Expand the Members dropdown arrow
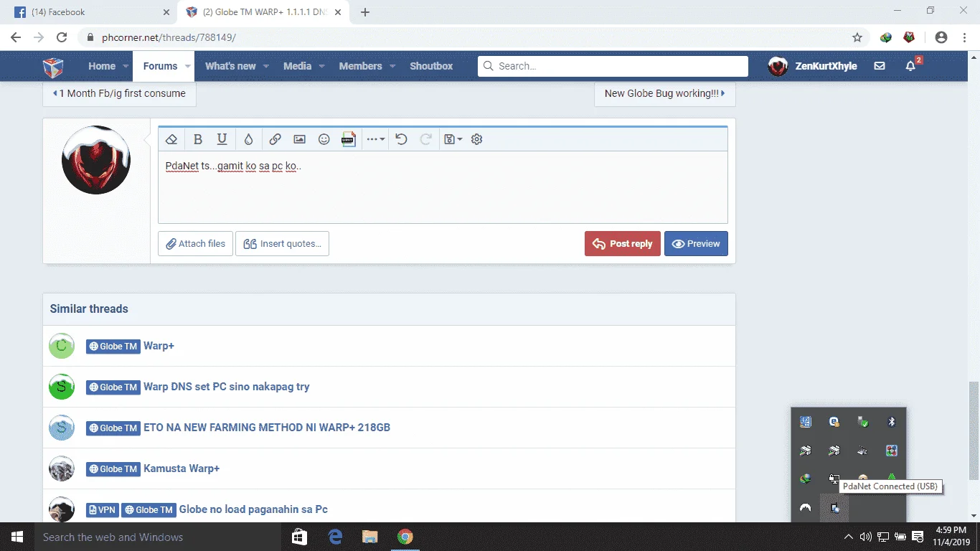 click(392, 66)
